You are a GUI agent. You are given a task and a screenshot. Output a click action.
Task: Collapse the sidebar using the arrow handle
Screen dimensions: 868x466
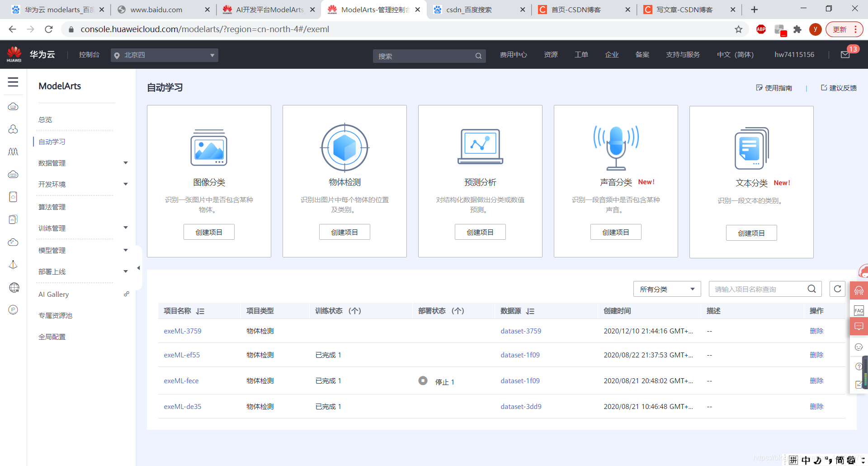[138, 268]
